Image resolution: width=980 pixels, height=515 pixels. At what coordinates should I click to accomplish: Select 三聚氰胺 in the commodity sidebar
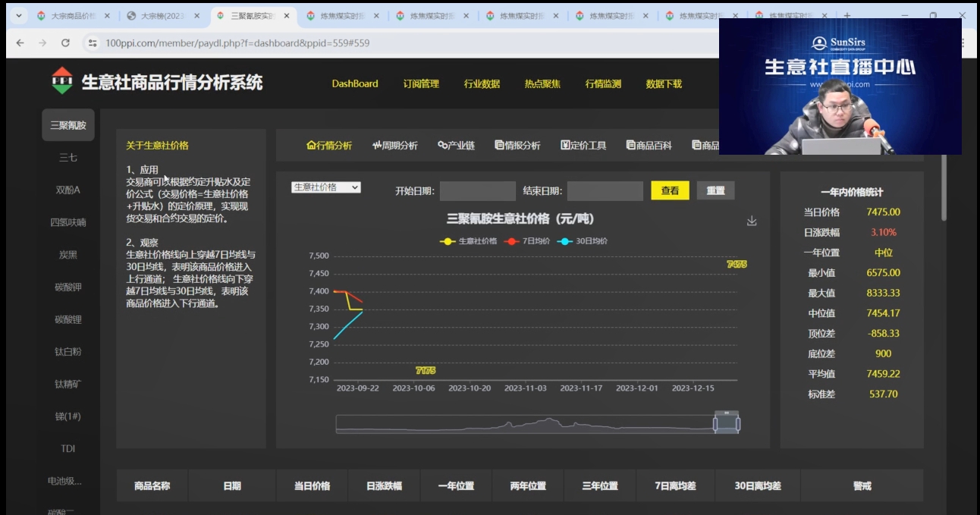tap(68, 125)
